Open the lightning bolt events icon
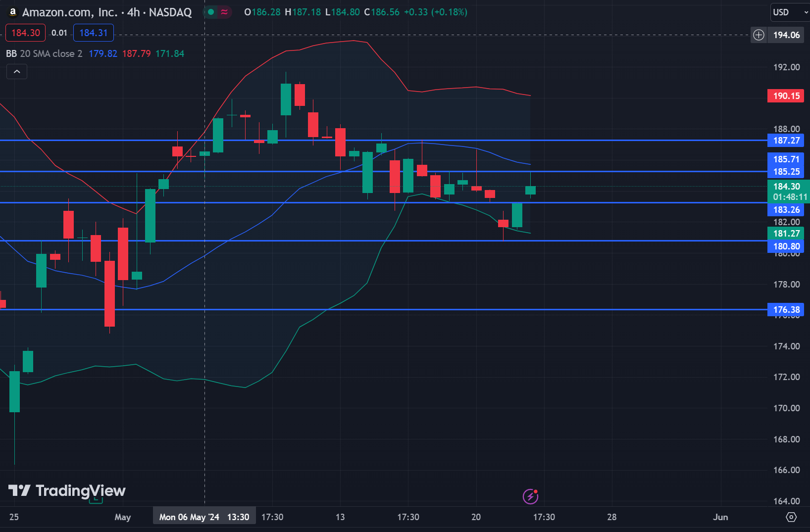The image size is (810, 532). [530, 496]
